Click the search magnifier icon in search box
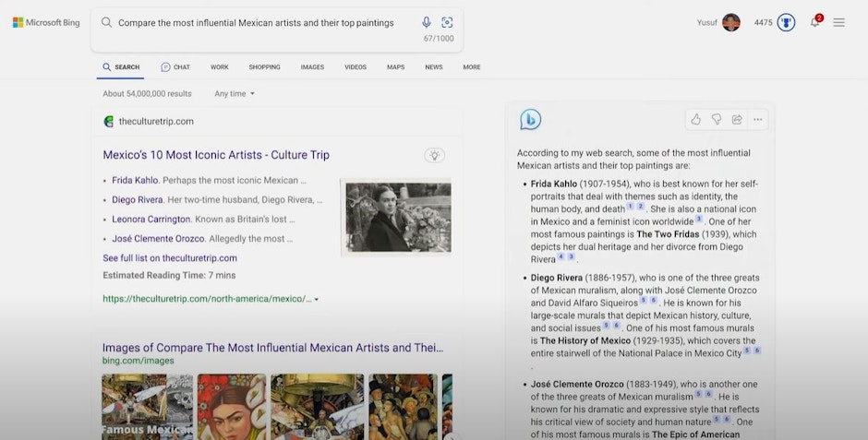Image resolution: width=868 pixels, height=440 pixels. [x=107, y=22]
